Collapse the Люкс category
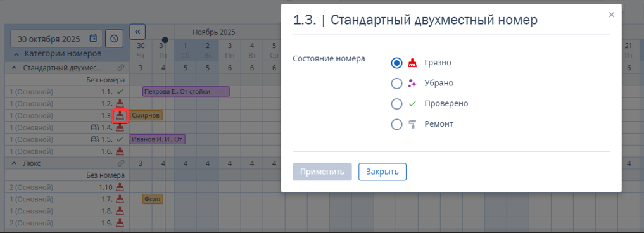This screenshot has height=233, width=644. coord(15,163)
